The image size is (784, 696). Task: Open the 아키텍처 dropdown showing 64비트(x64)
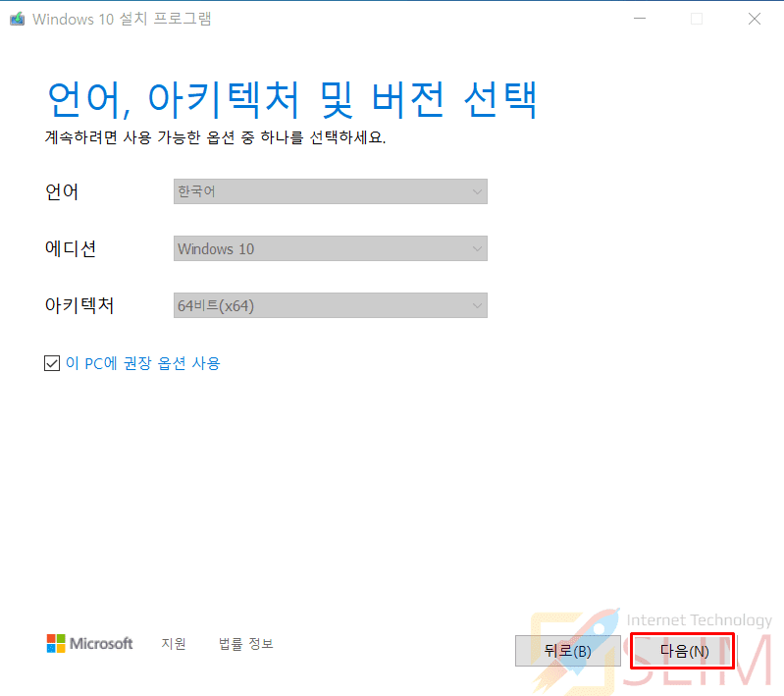tap(331, 305)
